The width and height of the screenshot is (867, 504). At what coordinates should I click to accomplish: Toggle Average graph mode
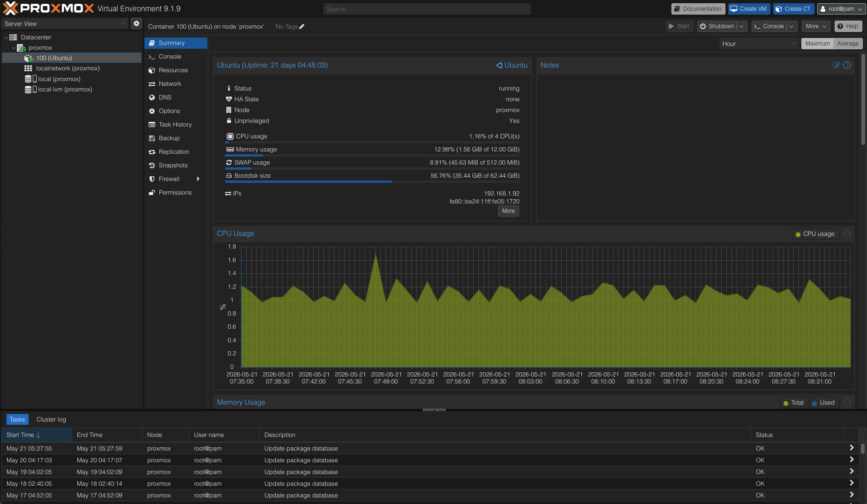(x=848, y=44)
